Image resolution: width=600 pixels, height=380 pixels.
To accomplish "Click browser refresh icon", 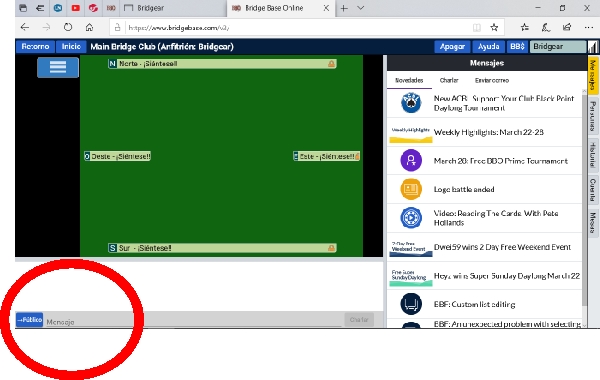I will point(68,27).
